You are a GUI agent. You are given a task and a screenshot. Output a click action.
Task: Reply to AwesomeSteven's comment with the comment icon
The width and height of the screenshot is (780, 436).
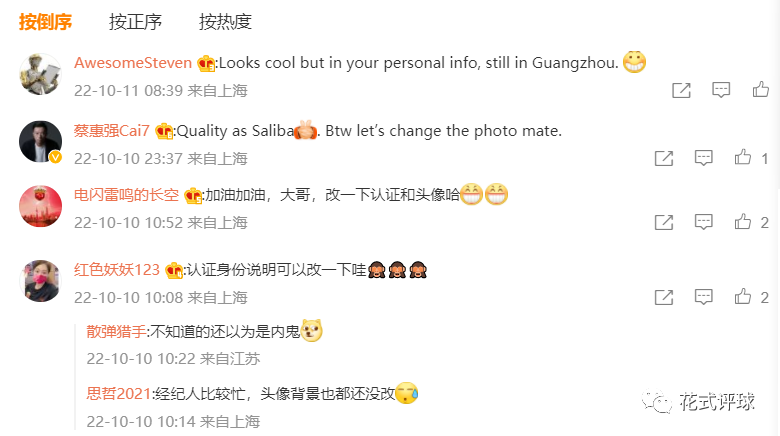(x=721, y=90)
